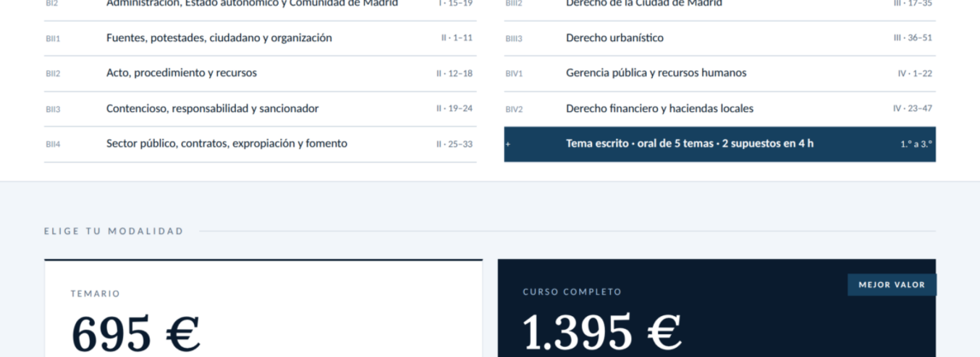Select the 'Derecho urbanístico' row

(x=720, y=38)
